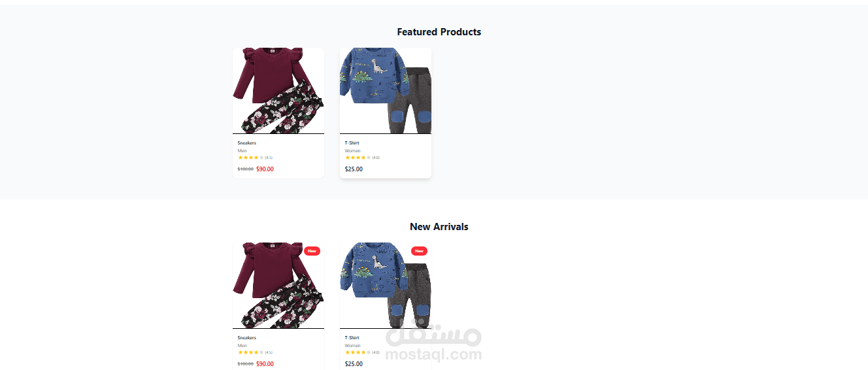
Task: Click the Women category label in Featured Products
Action: coord(353,151)
